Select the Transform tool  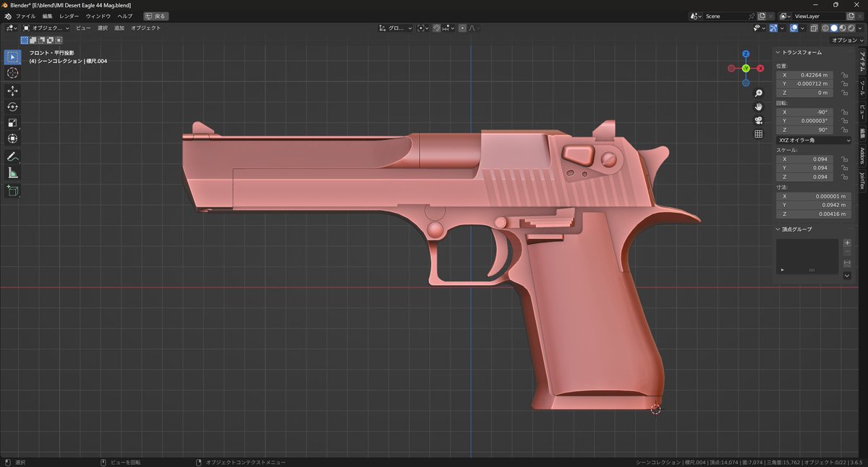[13, 138]
